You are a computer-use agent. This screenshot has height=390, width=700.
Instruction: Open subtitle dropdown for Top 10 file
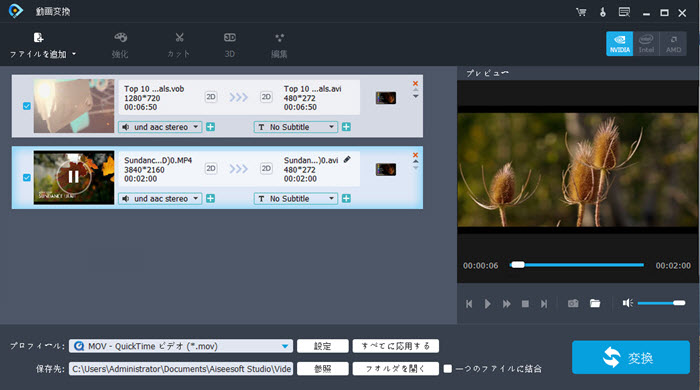pos(296,127)
